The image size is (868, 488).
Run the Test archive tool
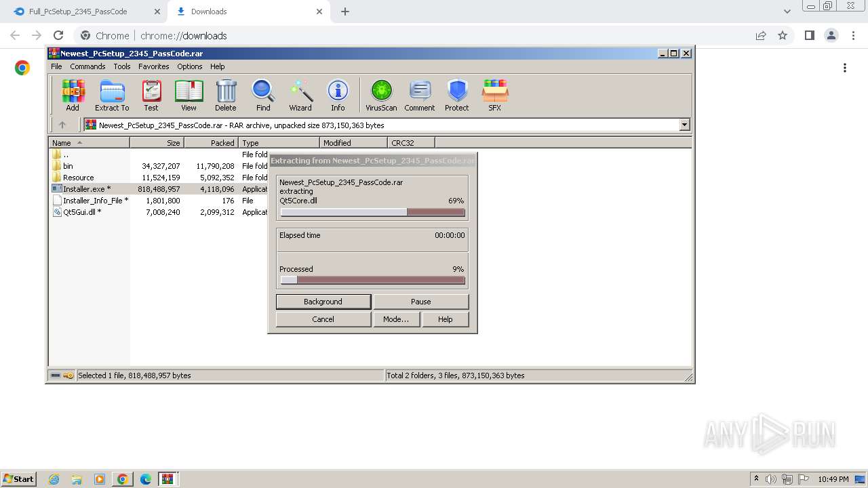point(151,95)
